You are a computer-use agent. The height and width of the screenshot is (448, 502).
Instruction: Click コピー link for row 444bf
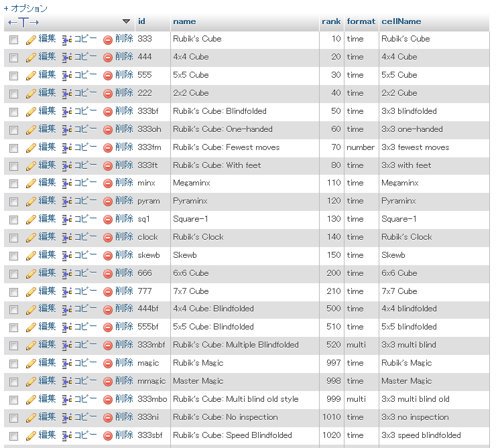pyautogui.click(x=86, y=308)
